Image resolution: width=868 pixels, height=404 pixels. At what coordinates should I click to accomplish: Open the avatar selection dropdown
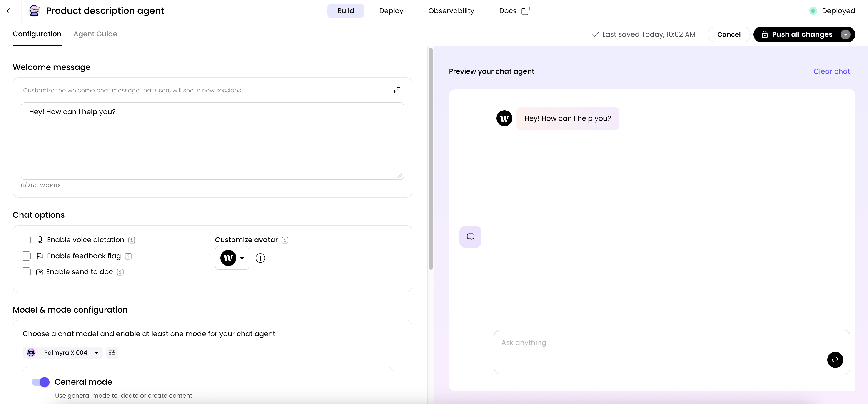coord(232,258)
